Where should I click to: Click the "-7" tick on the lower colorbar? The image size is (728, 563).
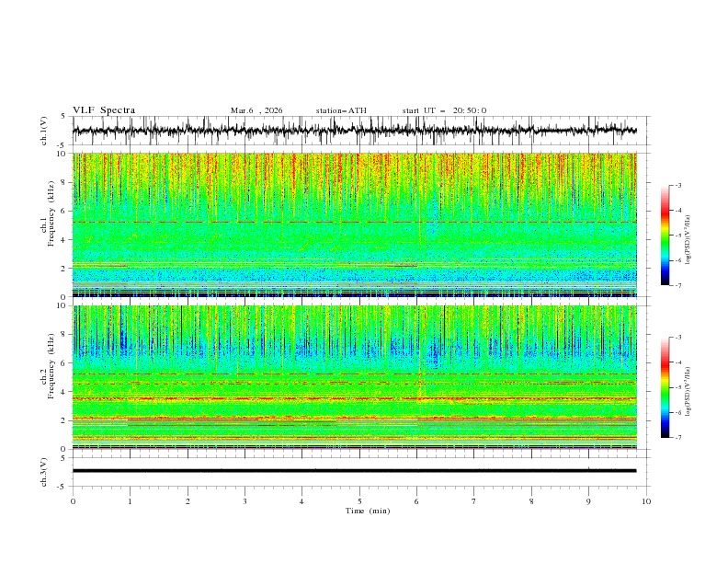tap(677, 437)
